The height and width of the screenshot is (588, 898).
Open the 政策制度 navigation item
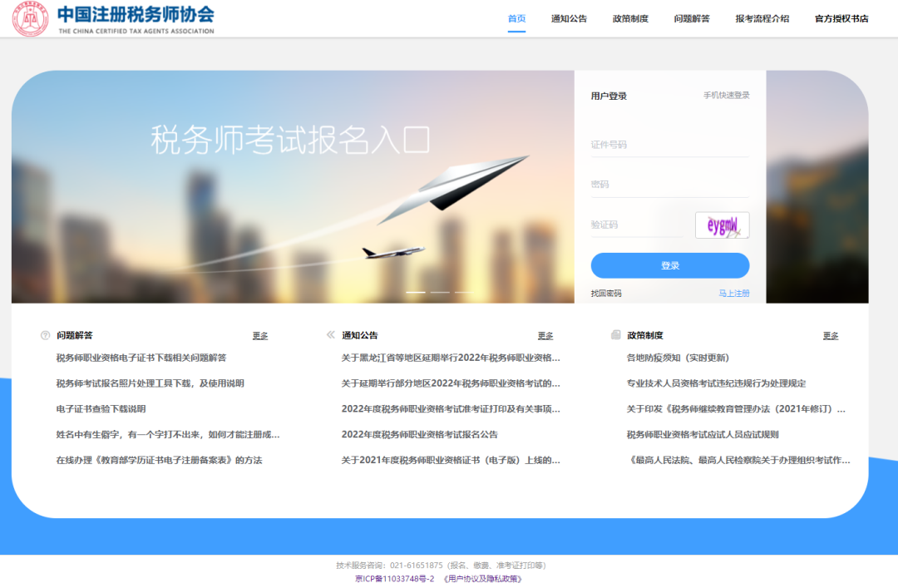[631, 17]
